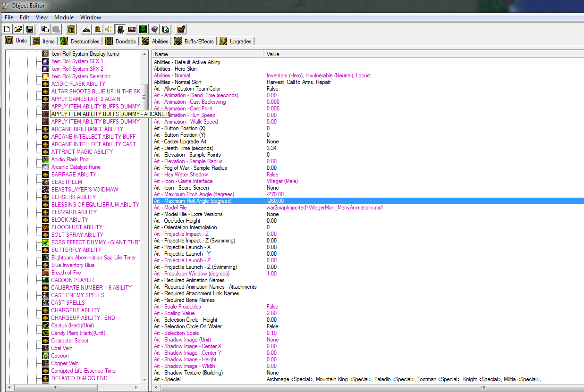584x392 pixels.
Task: Click the Cocoon unit icon
Action: click(x=45, y=356)
